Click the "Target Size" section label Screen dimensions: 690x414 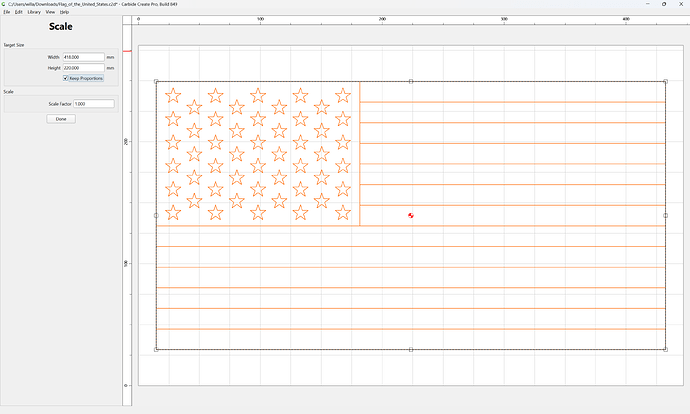pyautogui.click(x=14, y=45)
